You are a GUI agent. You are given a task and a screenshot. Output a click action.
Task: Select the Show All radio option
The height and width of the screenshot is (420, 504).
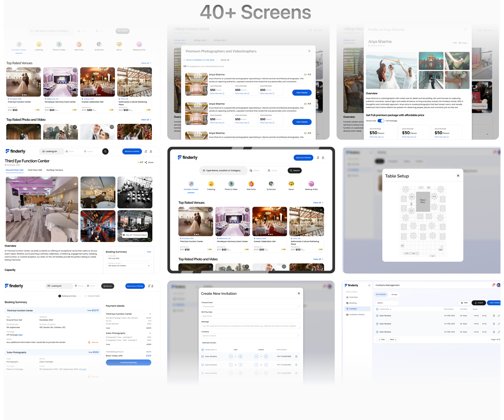point(218,60)
